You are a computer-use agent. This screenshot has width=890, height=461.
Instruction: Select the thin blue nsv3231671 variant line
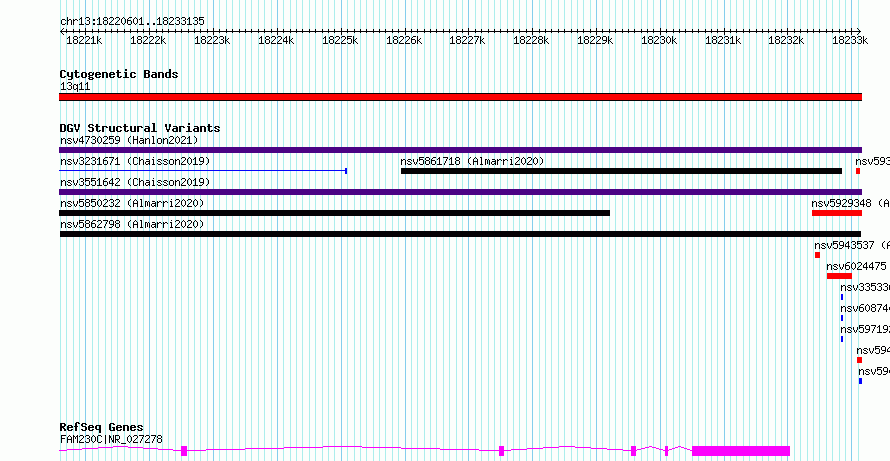(203, 171)
